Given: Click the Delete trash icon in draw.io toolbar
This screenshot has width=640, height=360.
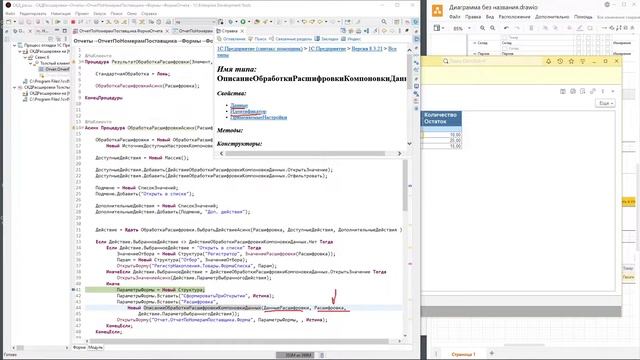Looking at the screenshot, I should (531, 28).
